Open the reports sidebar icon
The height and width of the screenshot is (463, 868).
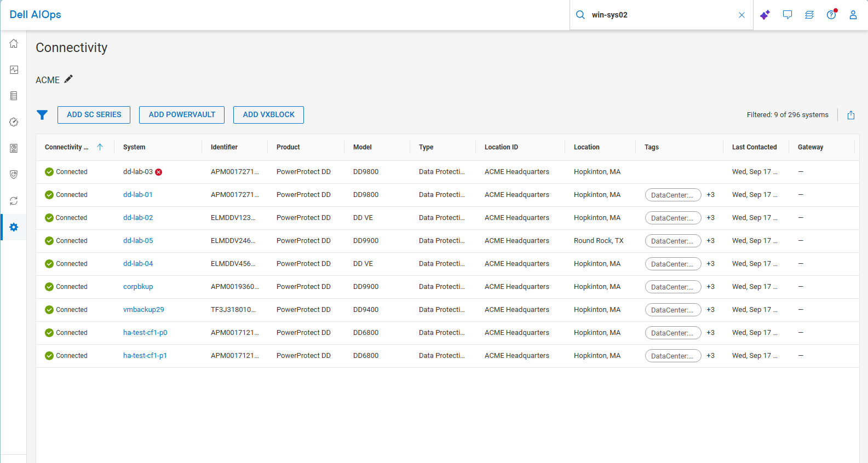14,148
